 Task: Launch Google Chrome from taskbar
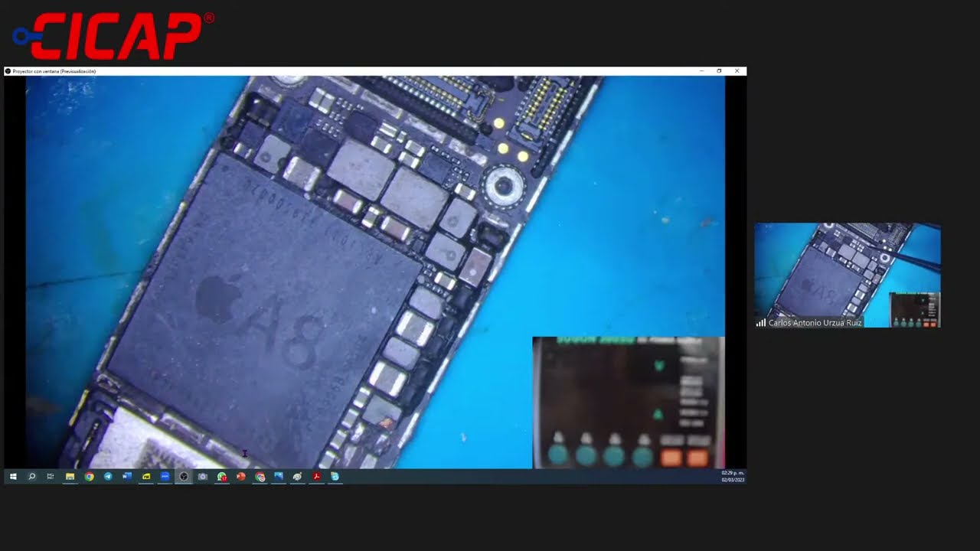89,477
